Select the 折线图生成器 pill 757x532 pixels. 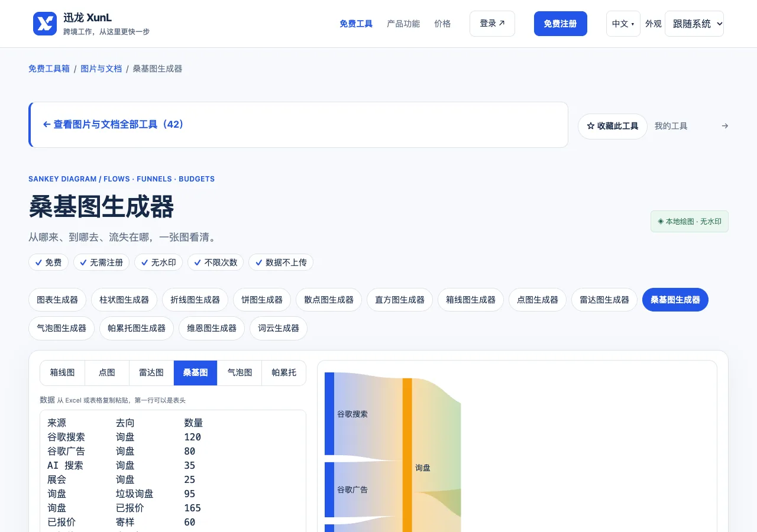tap(195, 300)
